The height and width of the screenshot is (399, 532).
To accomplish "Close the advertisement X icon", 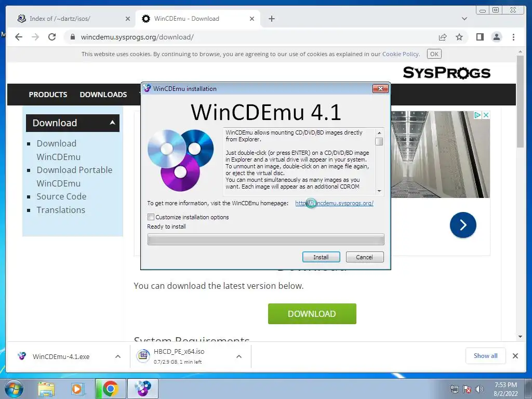I will pyautogui.click(x=486, y=115).
